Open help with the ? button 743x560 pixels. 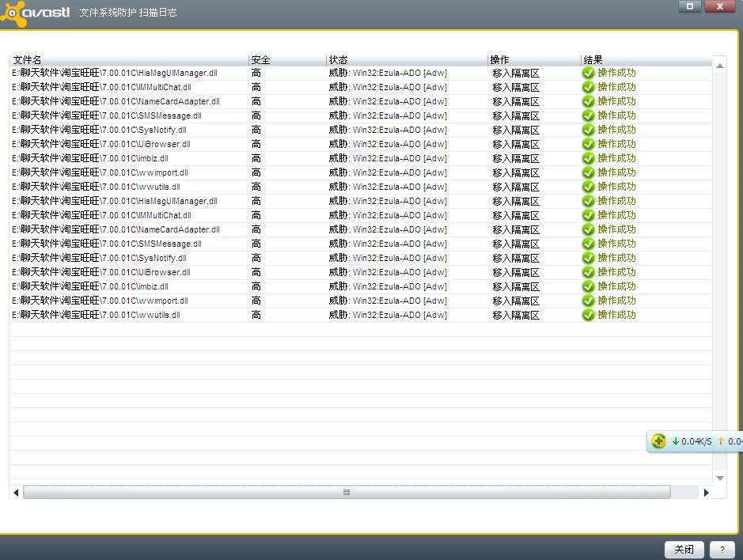click(x=722, y=550)
